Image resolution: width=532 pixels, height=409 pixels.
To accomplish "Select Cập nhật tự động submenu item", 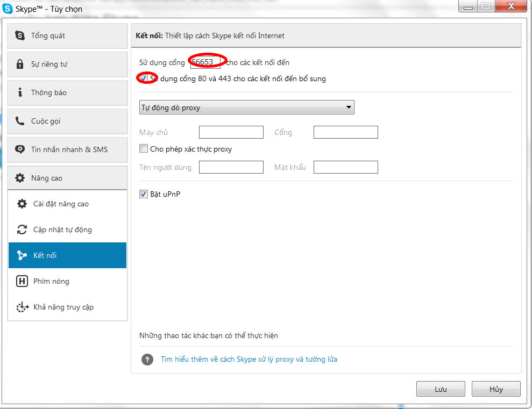I will click(x=67, y=229).
